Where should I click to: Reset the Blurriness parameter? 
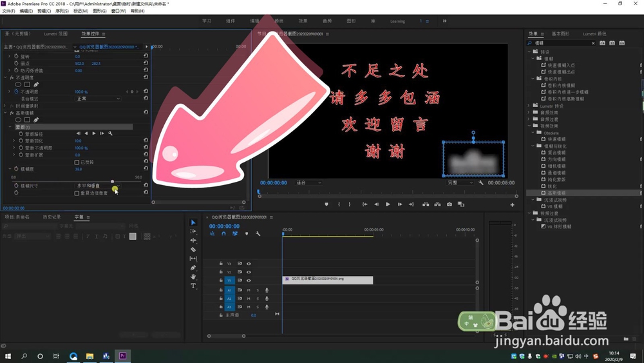point(146,168)
